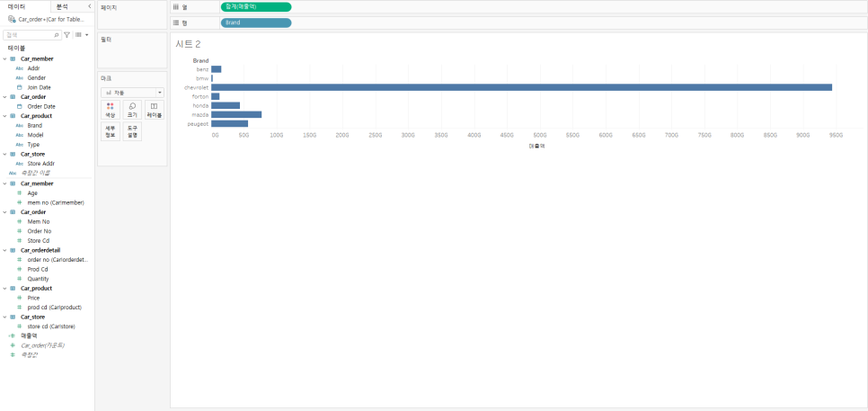
Task: Collapse Car_order group containing Order Date
Action: click(4, 97)
